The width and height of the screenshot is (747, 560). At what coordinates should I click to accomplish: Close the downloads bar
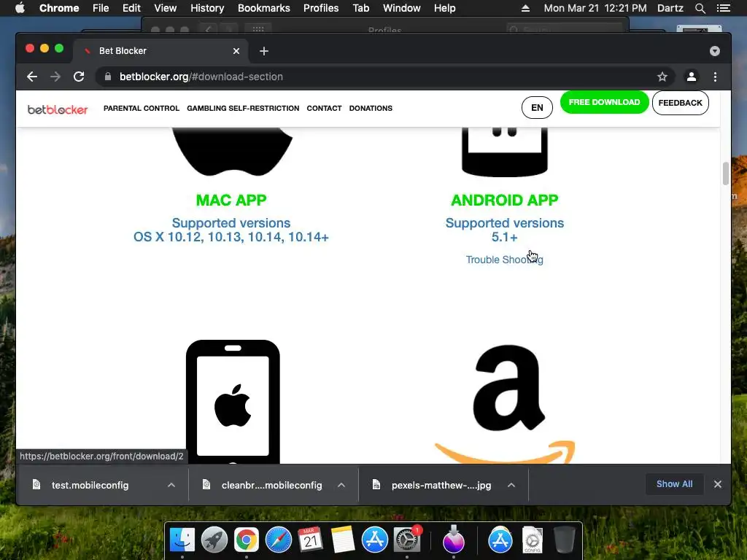(718, 484)
